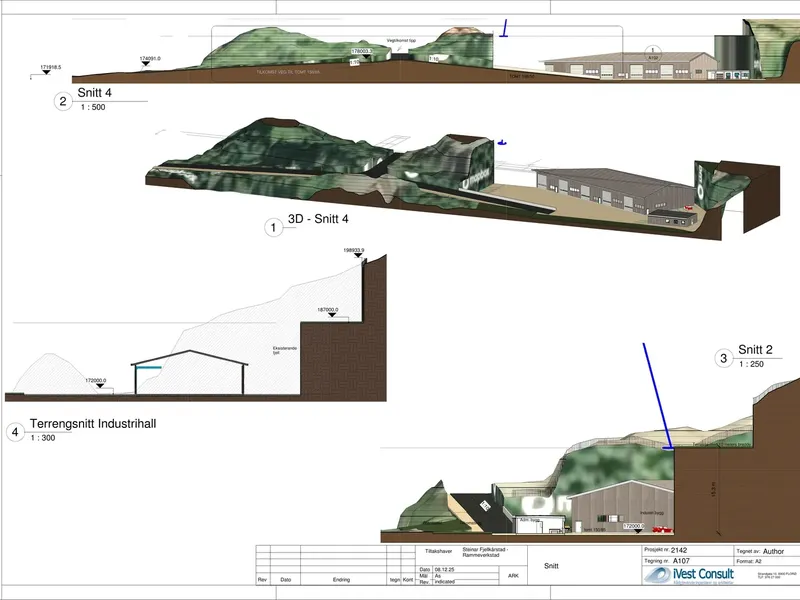This screenshot has width=800, height=600.
Task: Click the 198933.9 spot elevation
Action: pyautogui.click(x=354, y=251)
